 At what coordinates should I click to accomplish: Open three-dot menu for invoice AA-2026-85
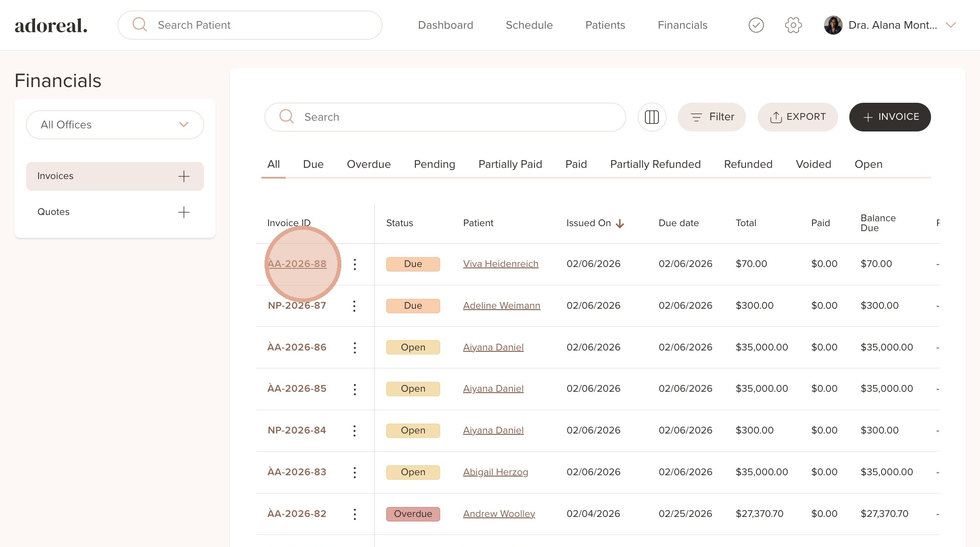click(354, 389)
